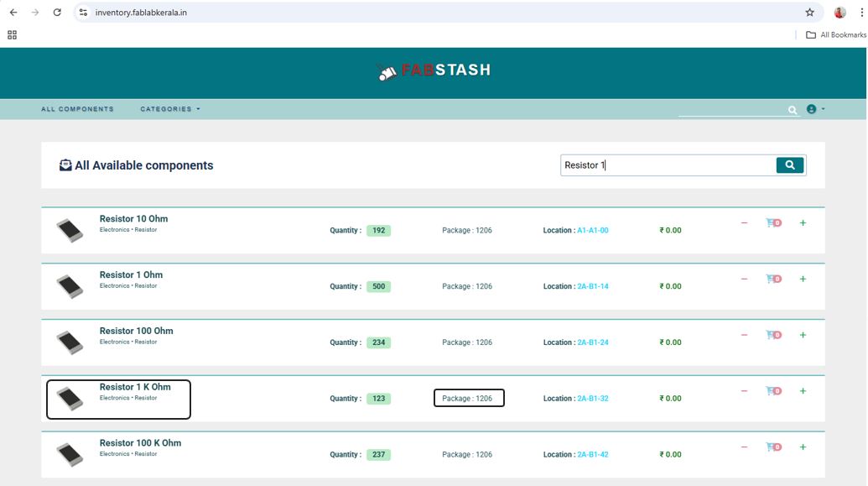Open location link 2A-B1-42

[592, 454]
